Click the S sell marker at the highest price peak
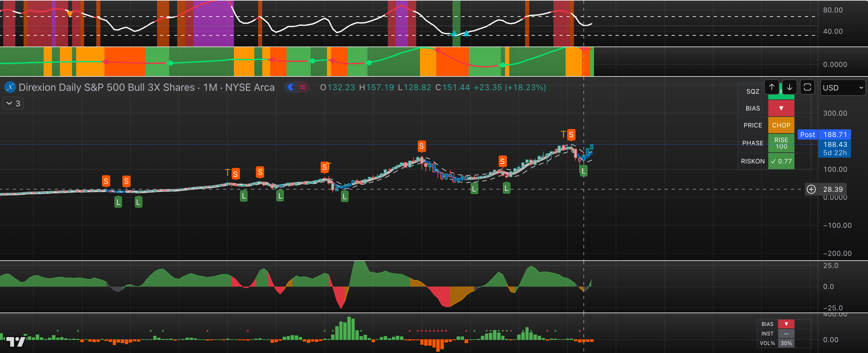 tap(571, 135)
